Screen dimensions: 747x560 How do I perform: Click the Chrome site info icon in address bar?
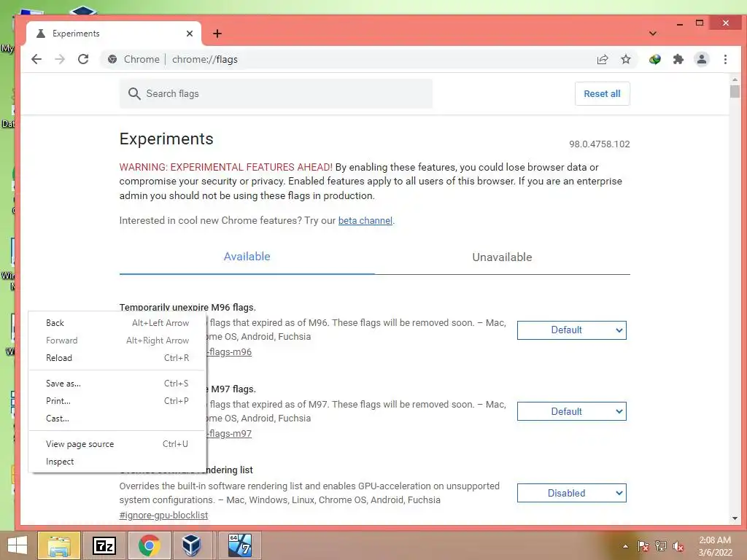(112, 59)
